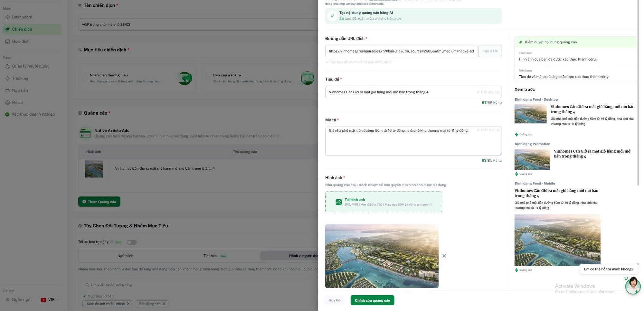Open the chat assistant avatar

(x=633, y=285)
